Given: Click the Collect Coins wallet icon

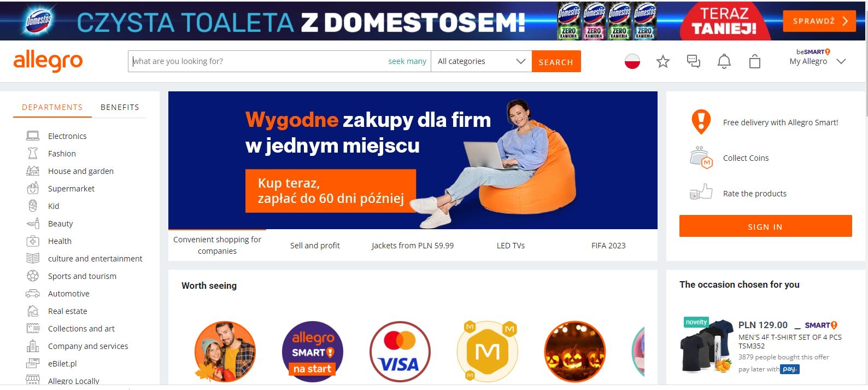Looking at the screenshot, I should pos(701,158).
